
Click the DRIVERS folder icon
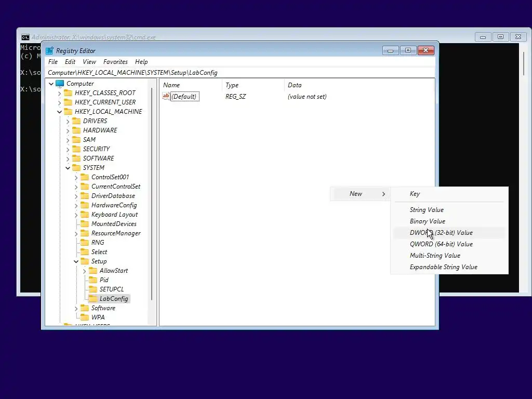pyautogui.click(x=77, y=121)
